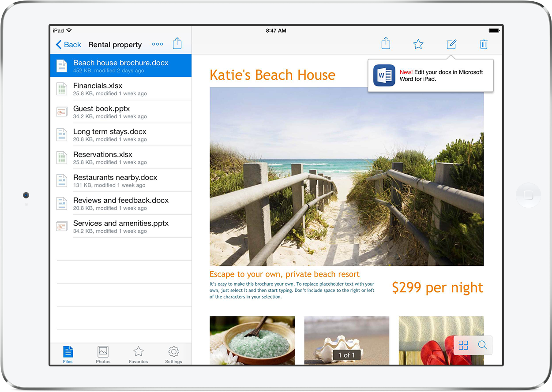Tap the Microsoft Word icon in the popup
Viewport: 552px width, 392px height.
pyautogui.click(x=383, y=75)
